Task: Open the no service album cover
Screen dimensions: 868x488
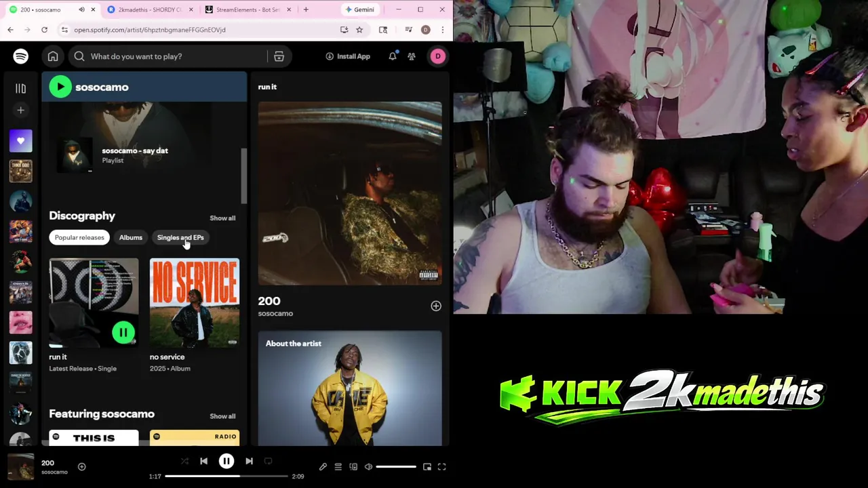Action: pyautogui.click(x=195, y=302)
